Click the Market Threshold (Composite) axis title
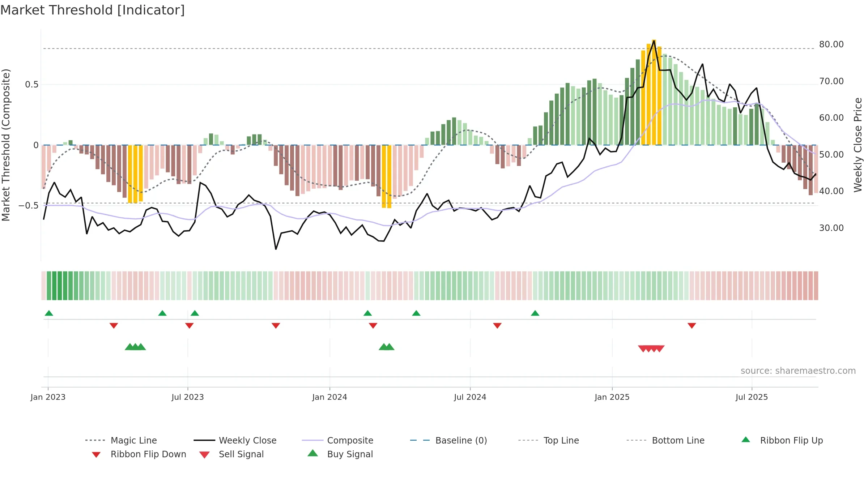This screenshot has width=868, height=488. 6,145
